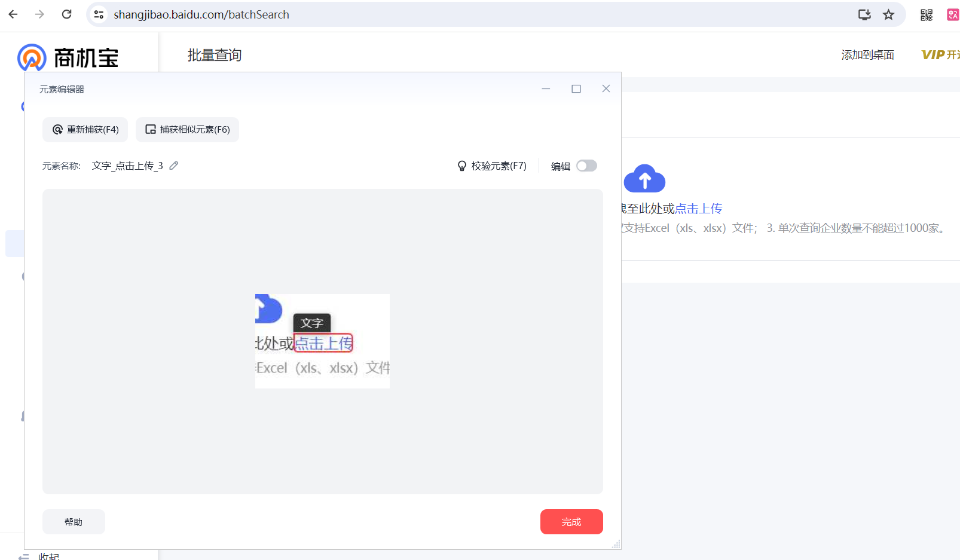This screenshot has height=560, width=960.
Task: Close the 元素编辑器 dialog
Action: click(x=606, y=88)
